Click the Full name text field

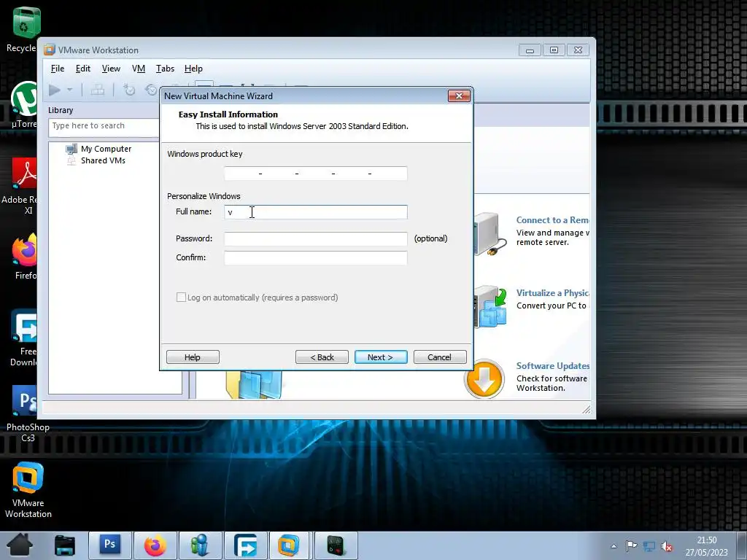click(315, 212)
